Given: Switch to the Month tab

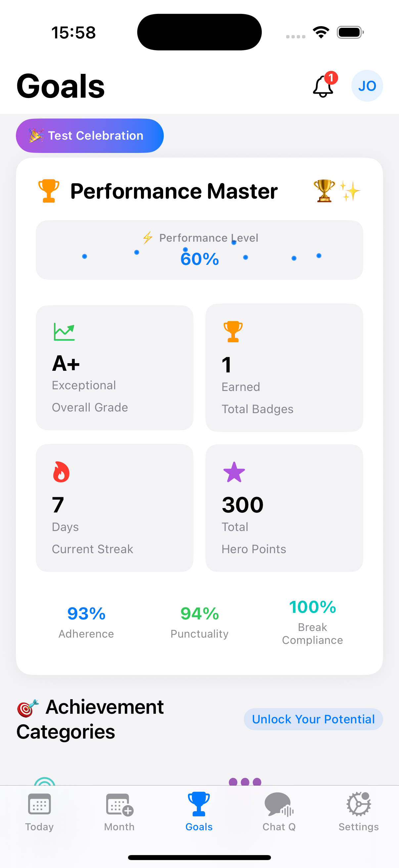Looking at the screenshot, I should coord(119,811).
